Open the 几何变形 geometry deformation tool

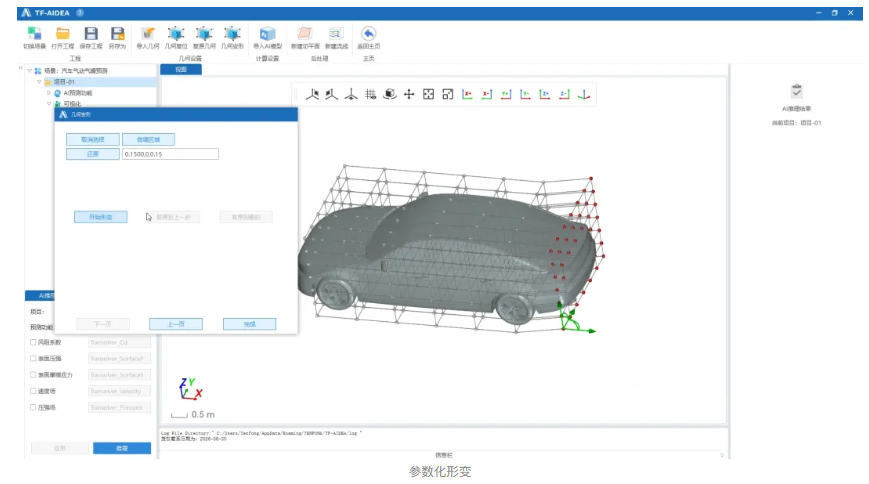click(232, 35)
